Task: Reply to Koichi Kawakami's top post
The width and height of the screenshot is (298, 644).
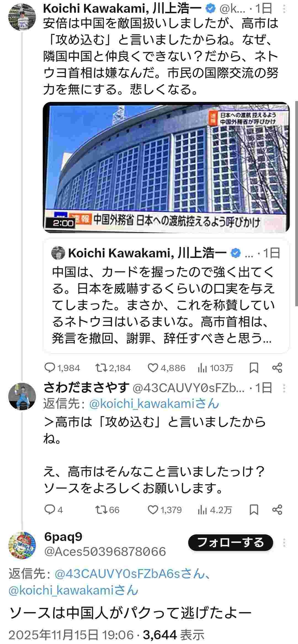Action: click(50, 368)
